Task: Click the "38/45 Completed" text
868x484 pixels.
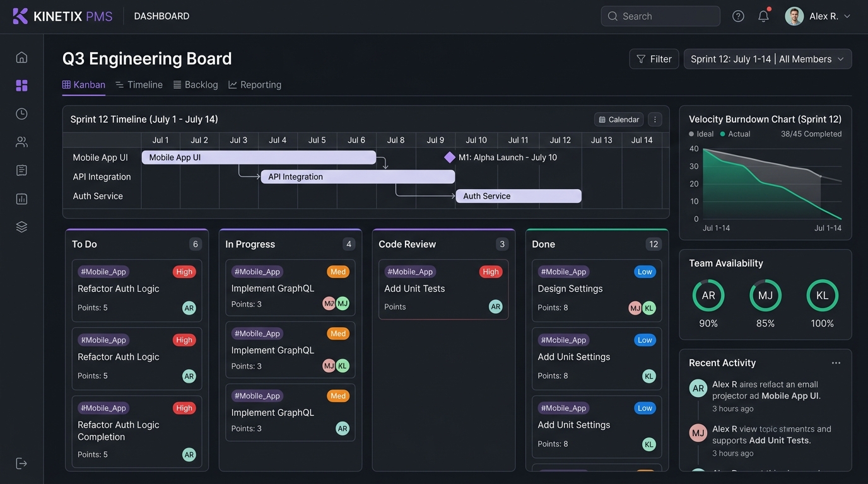Action: pos(811,134)
